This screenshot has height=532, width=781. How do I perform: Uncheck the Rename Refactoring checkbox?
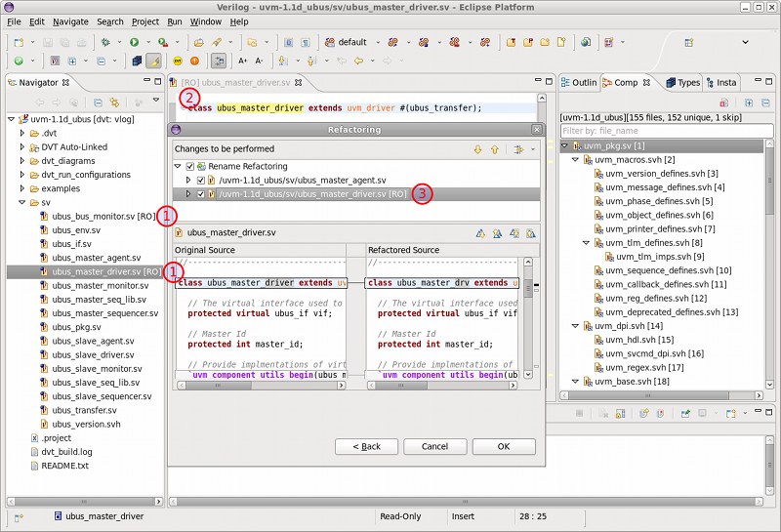click(190, 167)
